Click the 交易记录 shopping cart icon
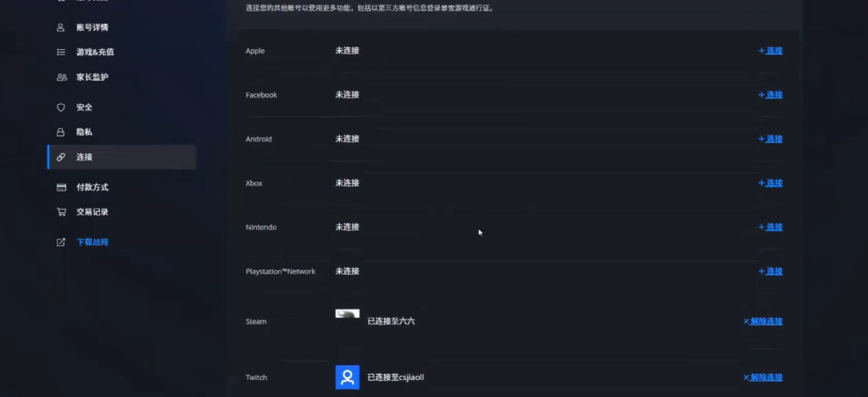The width and height of the screenshot is (868, 397). [61, 212]
